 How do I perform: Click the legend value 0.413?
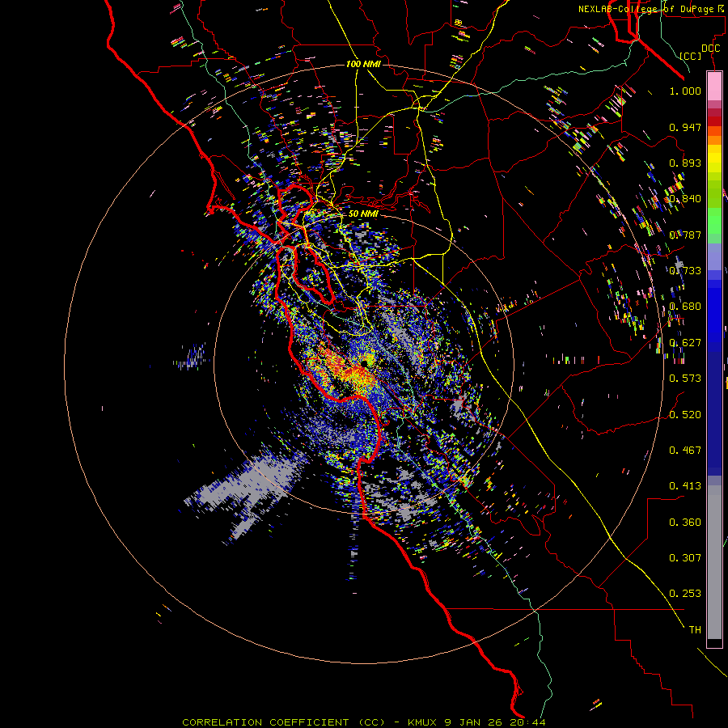coord(685,486)
